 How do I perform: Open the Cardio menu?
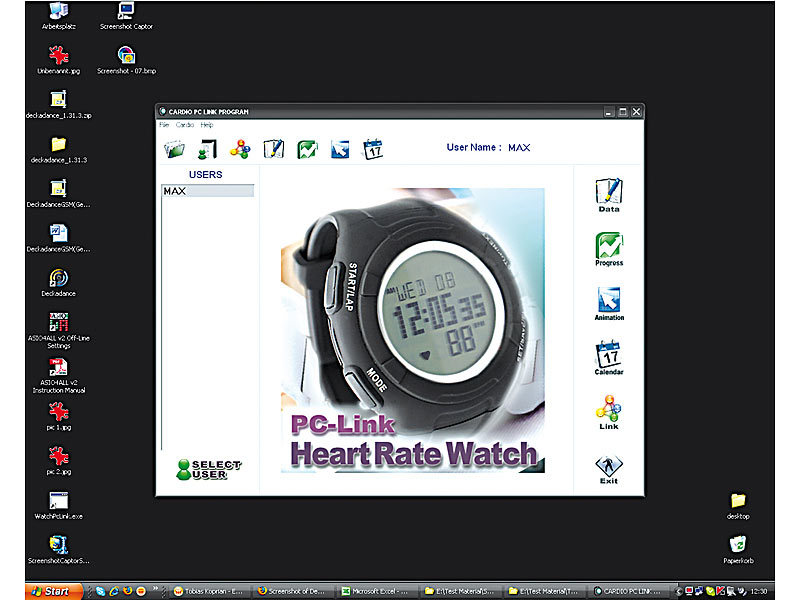[x=185, y=125]
